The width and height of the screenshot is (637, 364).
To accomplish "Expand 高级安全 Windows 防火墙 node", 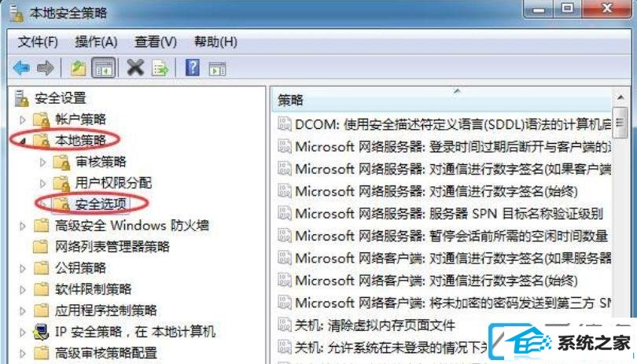I will [23, 226].
